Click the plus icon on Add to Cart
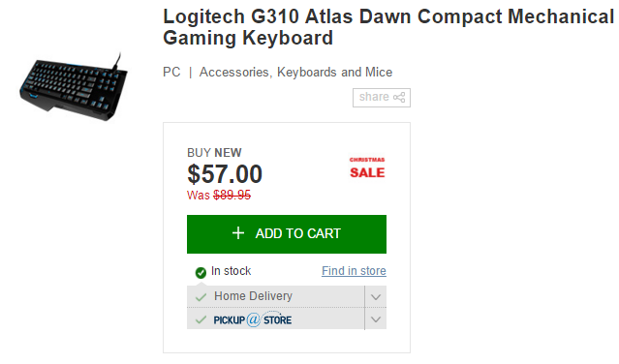The height and width of the screenshot is (364, 619). coord(238,233)
